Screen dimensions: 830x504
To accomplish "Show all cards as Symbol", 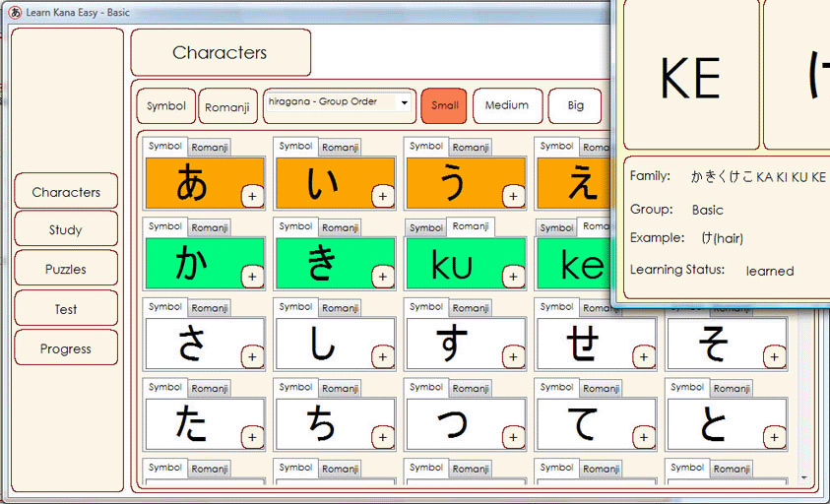I will click(166, 106).
